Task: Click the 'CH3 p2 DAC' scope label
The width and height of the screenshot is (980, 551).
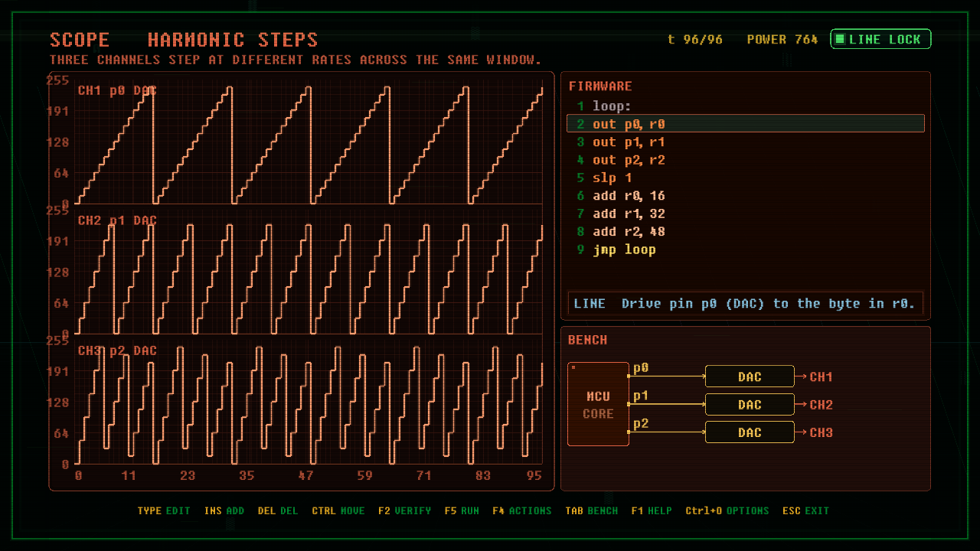Action: click(x=117, y=350)
